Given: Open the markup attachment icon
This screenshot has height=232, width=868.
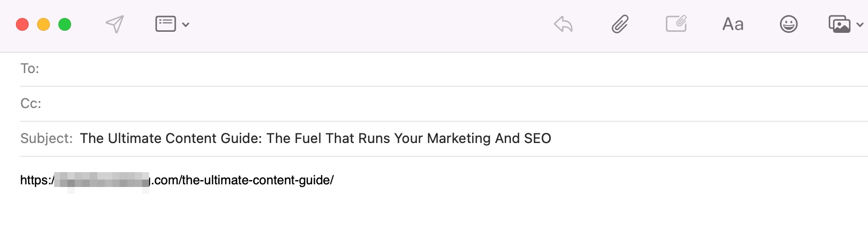Looking at the screenshot, I should pos(676,24).
